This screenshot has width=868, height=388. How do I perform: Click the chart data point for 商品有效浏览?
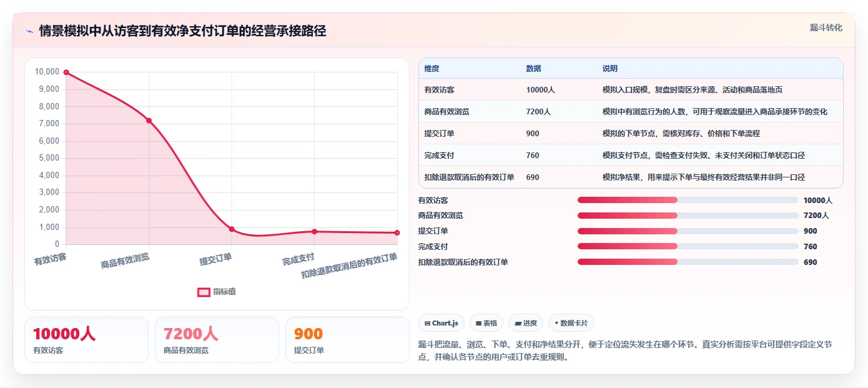tap(149, 121)
